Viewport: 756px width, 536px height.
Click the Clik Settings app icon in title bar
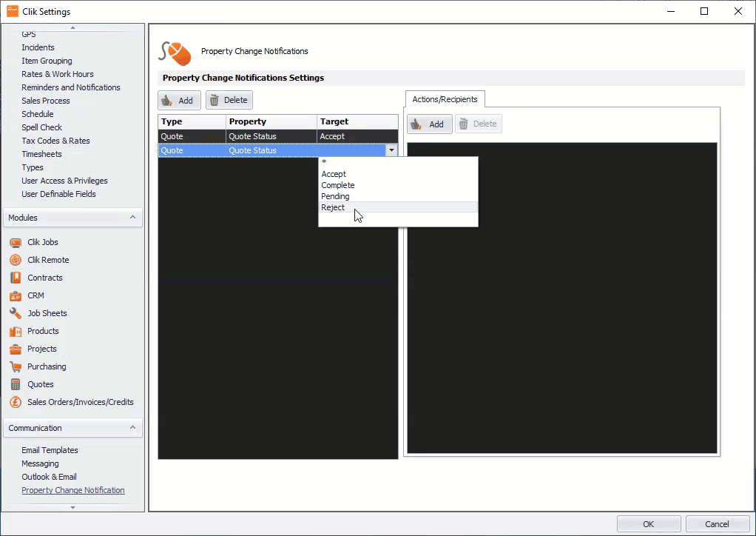pos(12,11)
